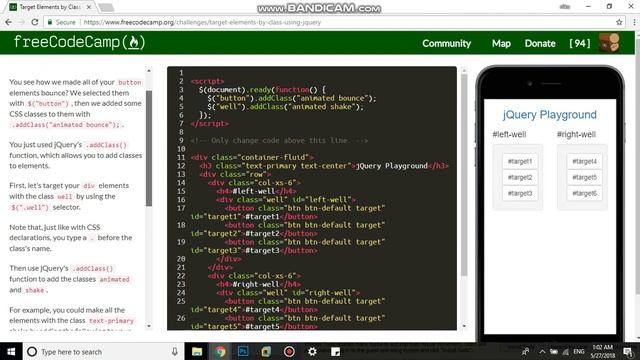The width and height of the screenshot is (640, 360).
Task: Click the Bandicam record taskbar icon
Action: click(289, 351)
